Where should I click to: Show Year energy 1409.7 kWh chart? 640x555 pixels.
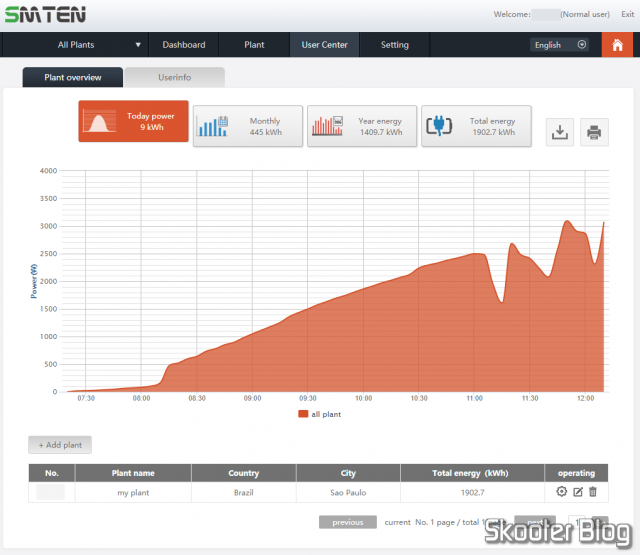point(362,126)
